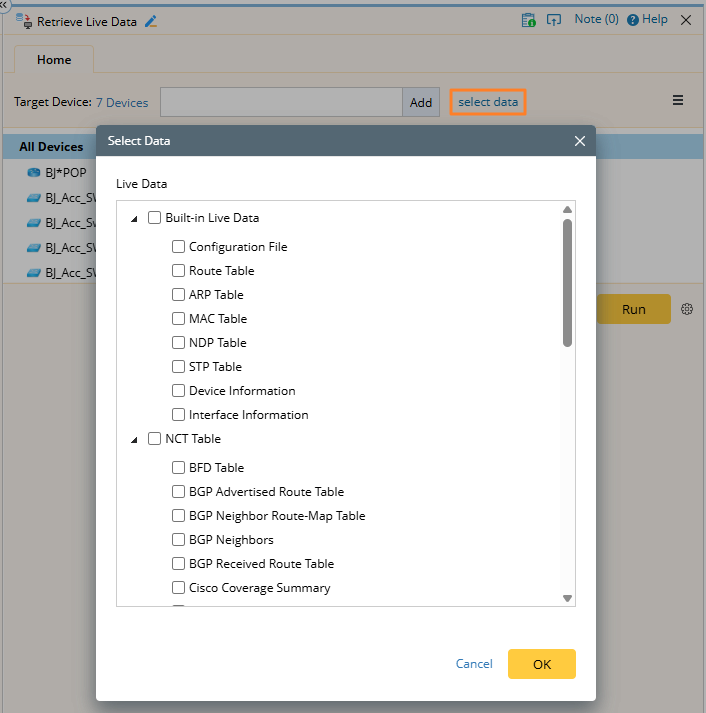Open the hamburger menu right of select data
This screenshot has height=713, width=706.
tap(678, 100)
